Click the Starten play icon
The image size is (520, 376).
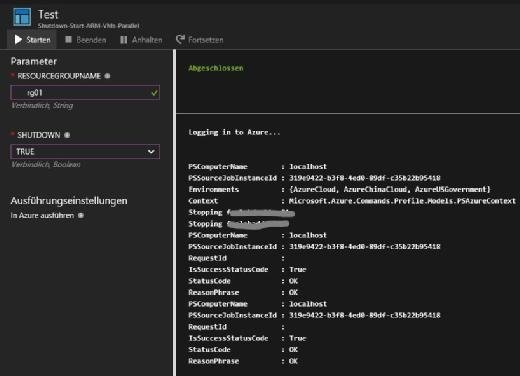(x=18, y=40)
